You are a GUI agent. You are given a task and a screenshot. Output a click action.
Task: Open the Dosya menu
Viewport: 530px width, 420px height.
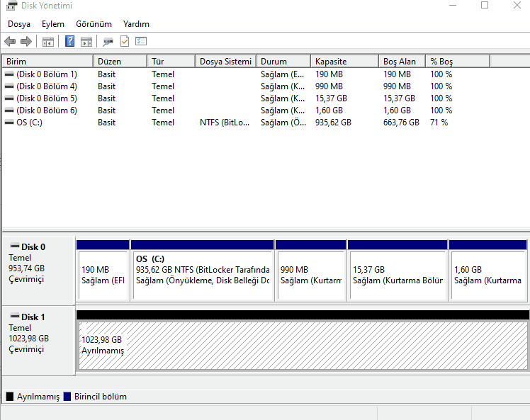tap(19, 24)
